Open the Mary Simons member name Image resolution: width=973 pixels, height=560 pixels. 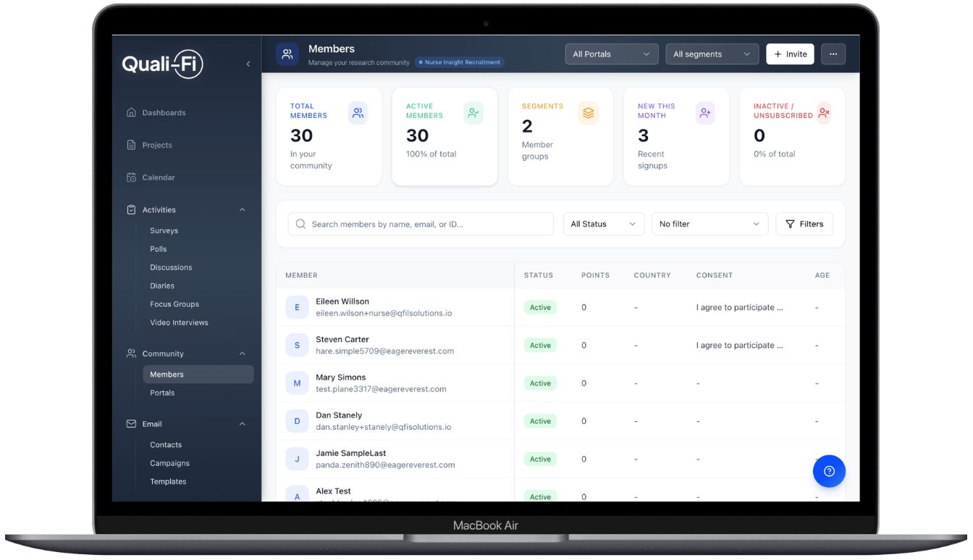[341, 378]
